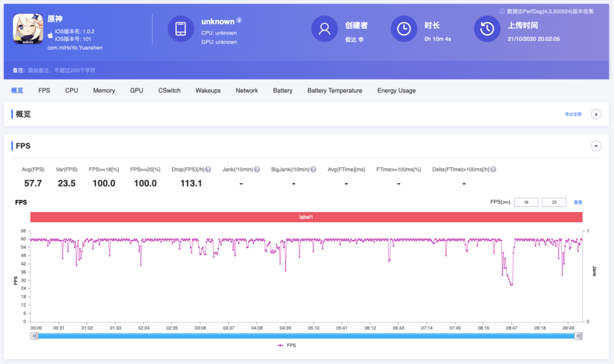Toggle FPS series in chart legend

[x=287, y=345]
